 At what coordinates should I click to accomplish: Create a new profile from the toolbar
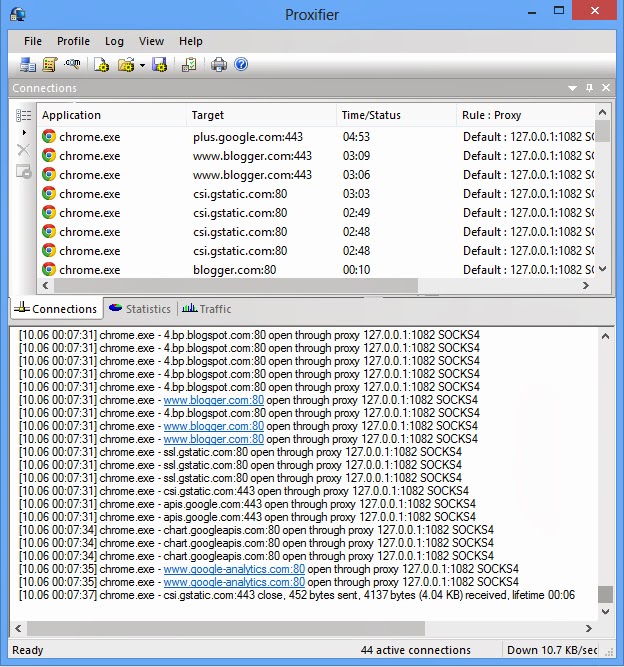101,65
